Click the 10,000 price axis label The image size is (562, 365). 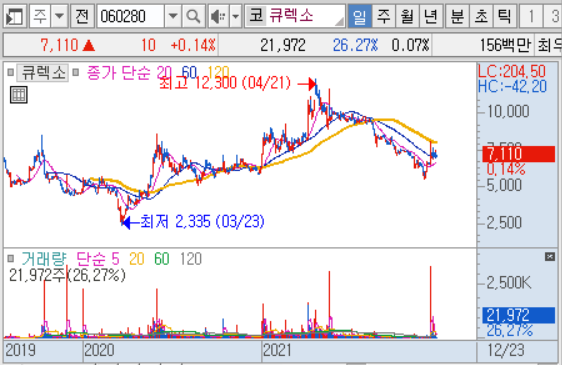pos(508,112)
